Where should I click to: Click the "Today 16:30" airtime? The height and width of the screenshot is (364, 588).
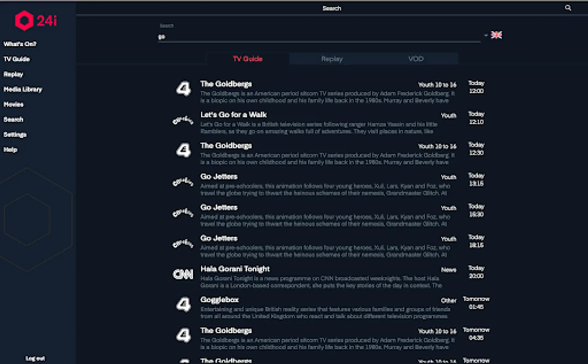tap(476, 210)
